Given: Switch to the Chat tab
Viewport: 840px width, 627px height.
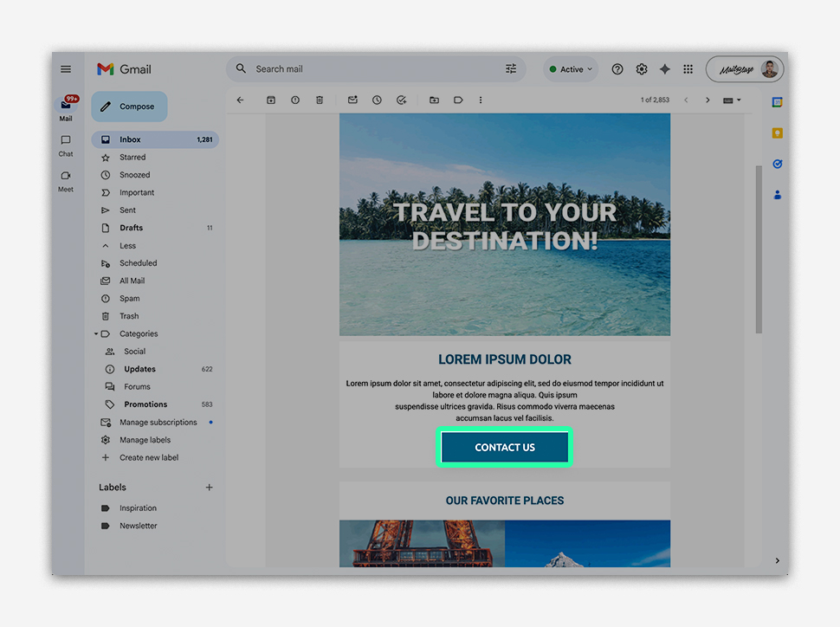Looking at the screenshot, I should click(66, 145).
